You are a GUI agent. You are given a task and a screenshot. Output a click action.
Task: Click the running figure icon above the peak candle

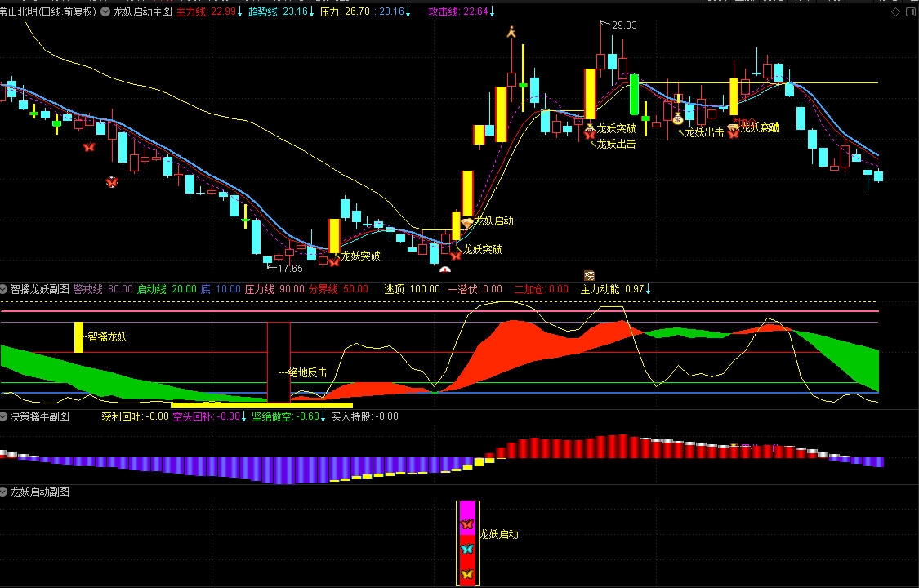click(511, 31)
